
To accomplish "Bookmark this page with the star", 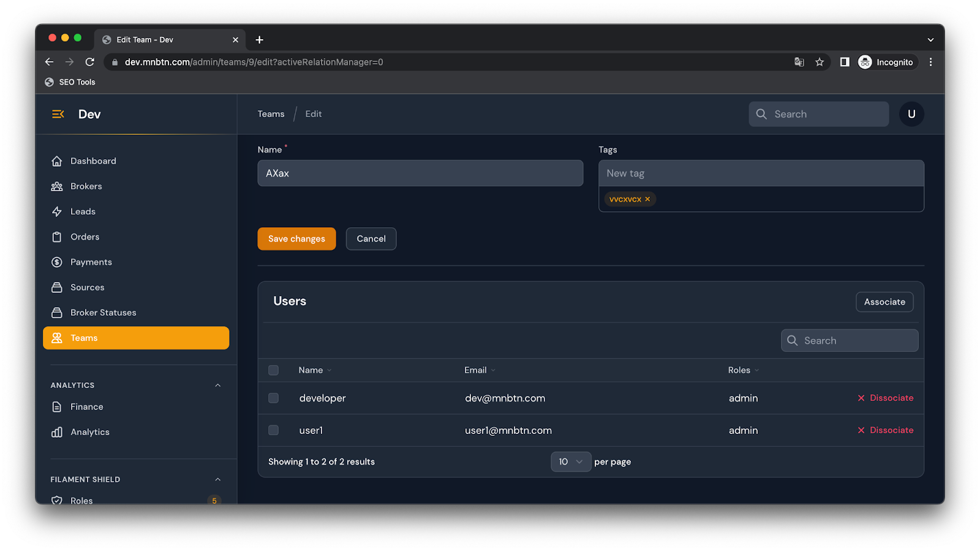I will pyautogui.click(x=820, y=62).
